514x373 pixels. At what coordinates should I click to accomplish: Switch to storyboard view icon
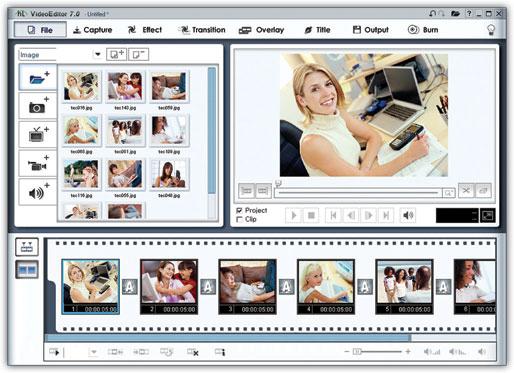(27, 269)
